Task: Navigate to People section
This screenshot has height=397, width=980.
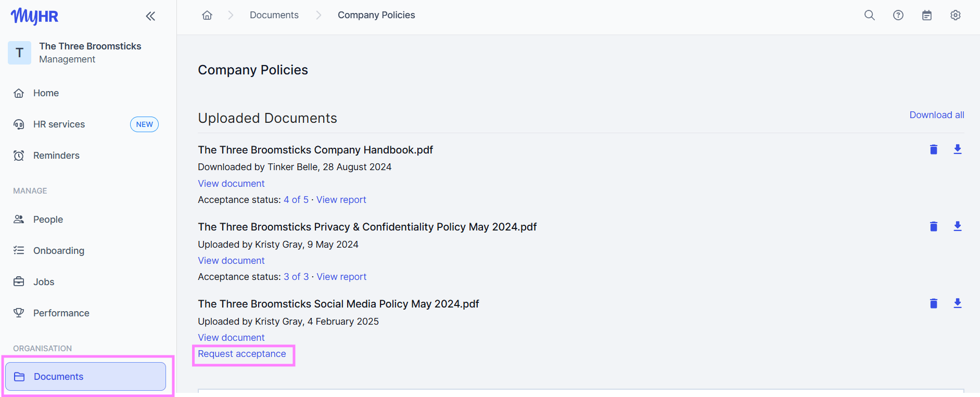Action: click(48, 220)
